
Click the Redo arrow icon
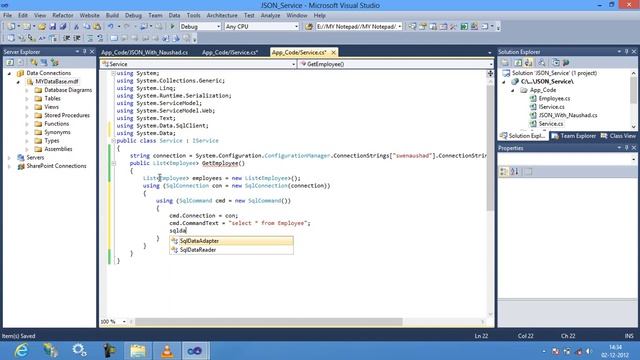tap(127, 27)
